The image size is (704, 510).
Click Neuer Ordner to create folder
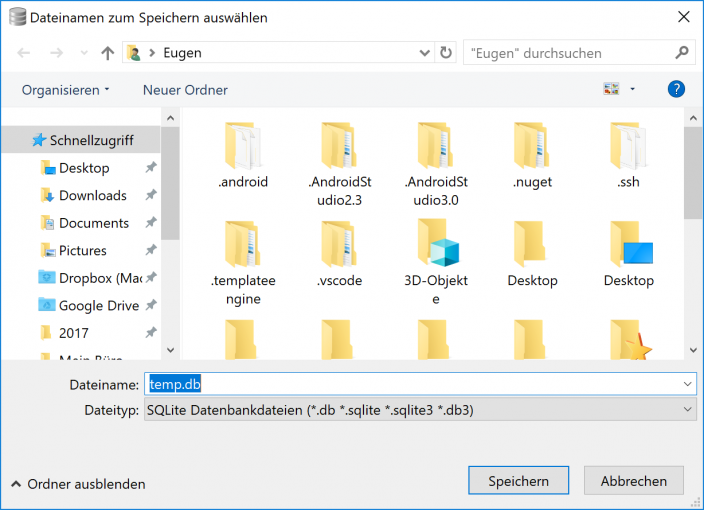click(185, 90)
